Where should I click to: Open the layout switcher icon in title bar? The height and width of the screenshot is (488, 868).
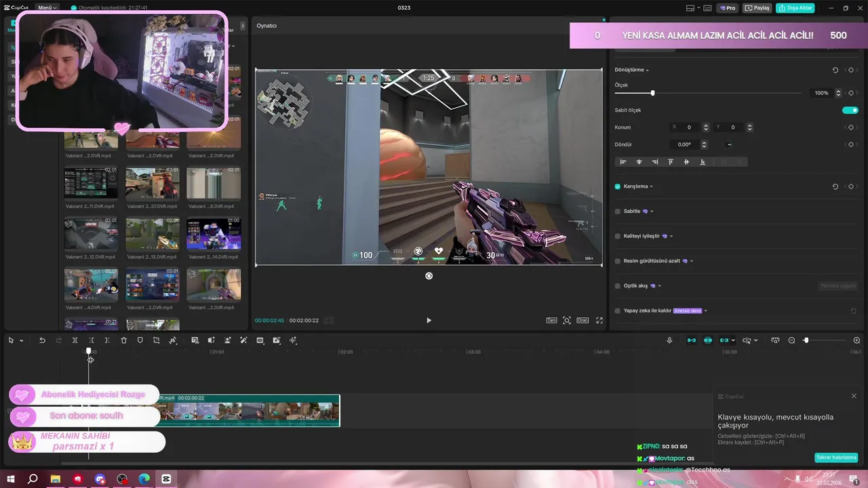690,8
